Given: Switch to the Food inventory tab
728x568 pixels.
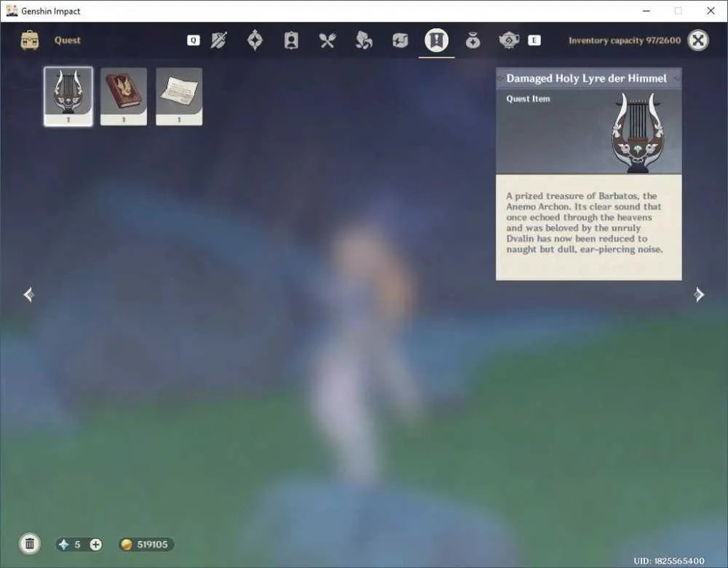Looking at the screenshot, I should click(328, 40).
